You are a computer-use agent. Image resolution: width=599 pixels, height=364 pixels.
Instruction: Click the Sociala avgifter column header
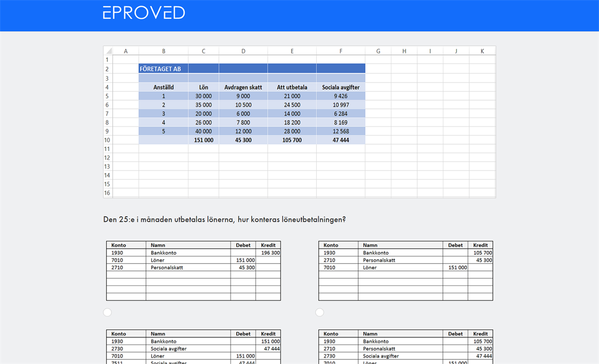click(341, 87)
